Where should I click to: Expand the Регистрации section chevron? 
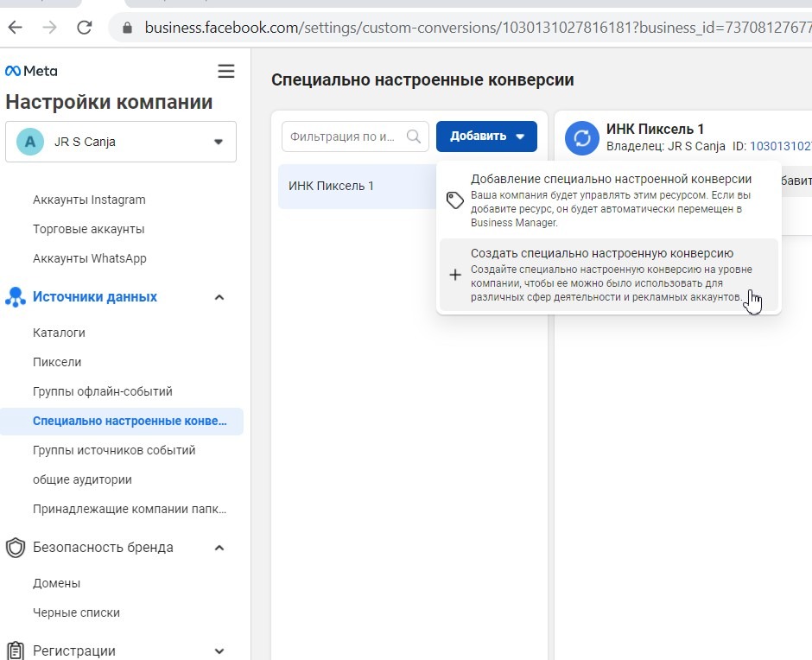219,651
